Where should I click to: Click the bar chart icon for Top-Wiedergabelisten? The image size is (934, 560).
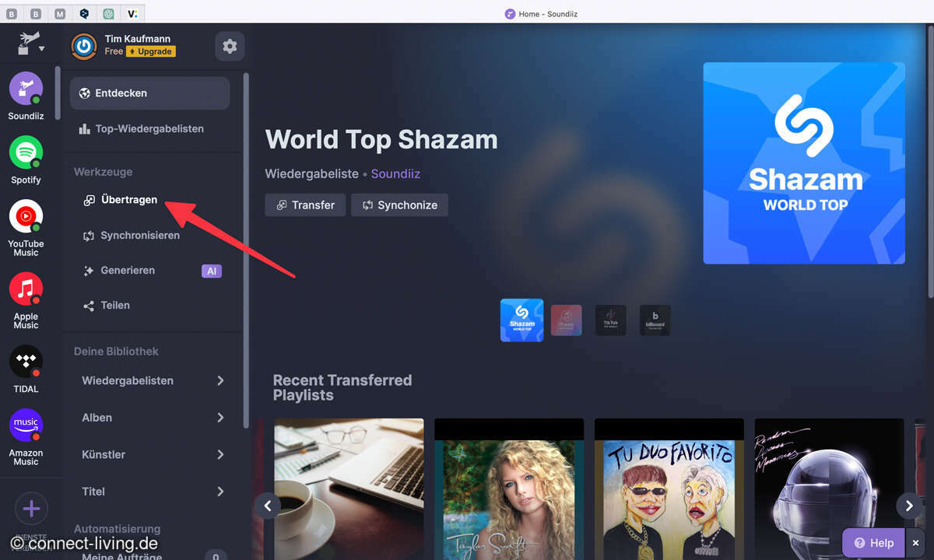pyautogui.click(x=85, y=129)
